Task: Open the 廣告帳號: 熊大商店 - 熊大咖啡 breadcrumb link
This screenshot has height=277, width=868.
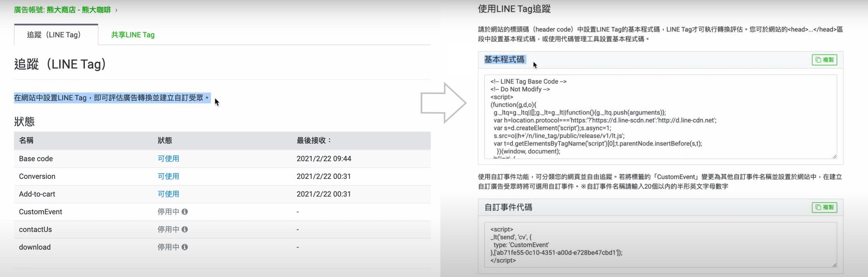Action: click(62, 10)
